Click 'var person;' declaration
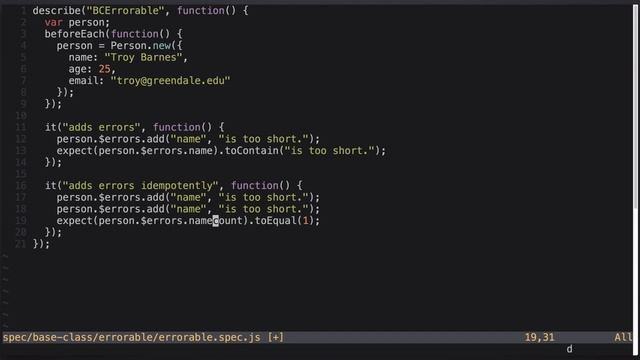This screenshot has height=360, width=640. (77, 22)
